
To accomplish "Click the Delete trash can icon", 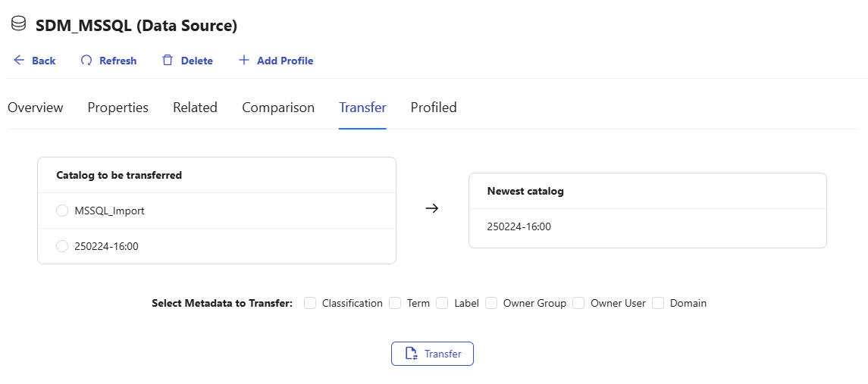I will click(x=168, y=61).
